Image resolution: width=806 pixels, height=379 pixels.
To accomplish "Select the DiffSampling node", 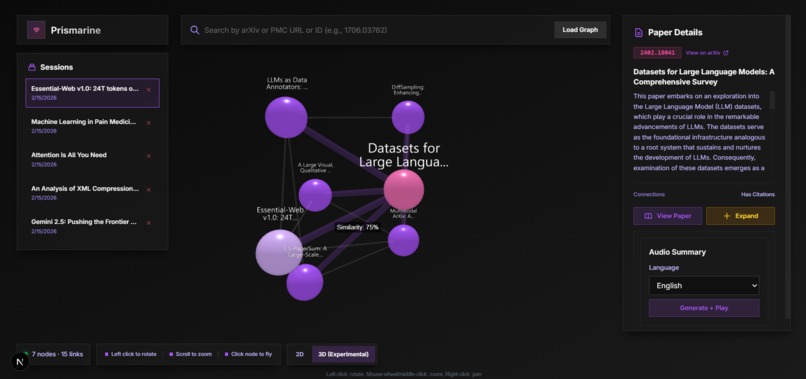I will pos(408,117).
